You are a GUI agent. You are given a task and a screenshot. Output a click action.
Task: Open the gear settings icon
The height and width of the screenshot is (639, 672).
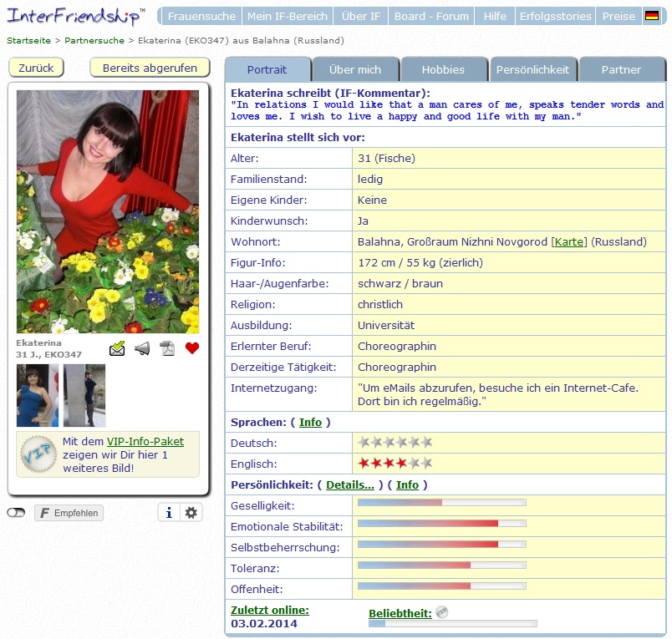pos(191,513)
